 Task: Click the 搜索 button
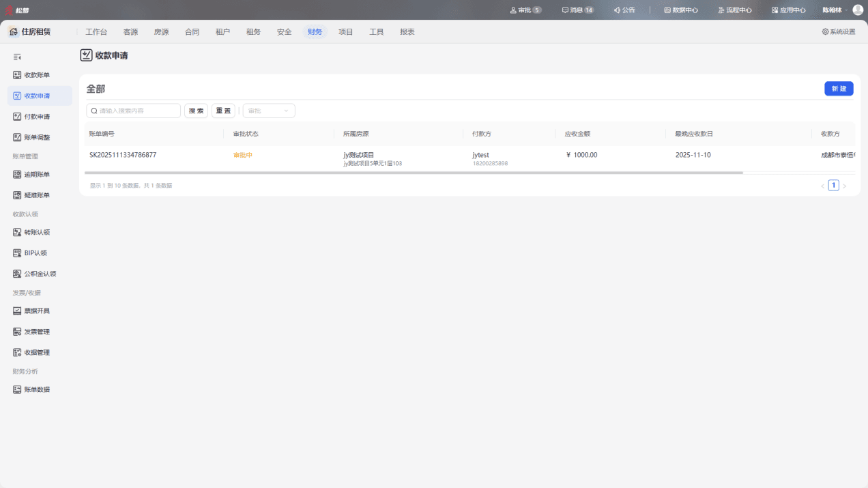pyautogui.click(x=196, y=111)
